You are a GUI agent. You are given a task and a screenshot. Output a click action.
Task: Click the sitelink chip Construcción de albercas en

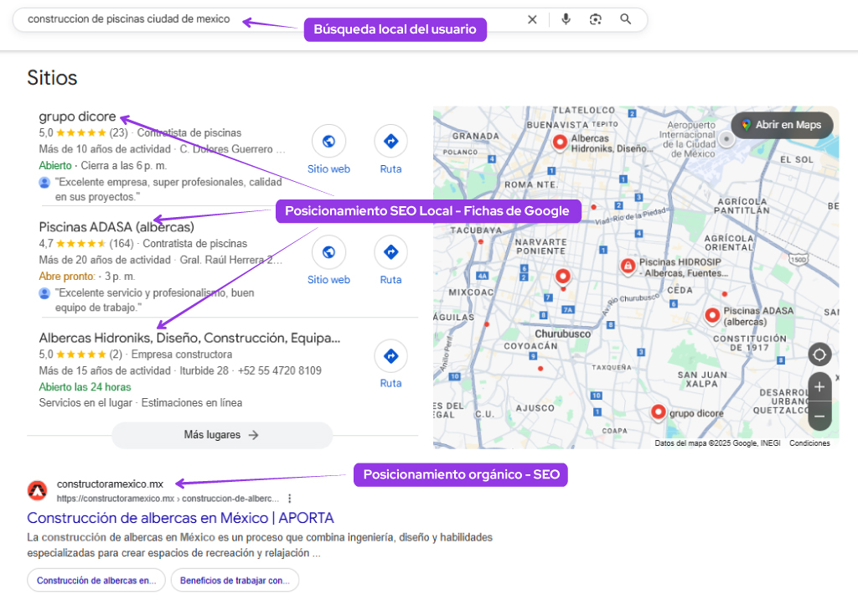click(96, 580)
